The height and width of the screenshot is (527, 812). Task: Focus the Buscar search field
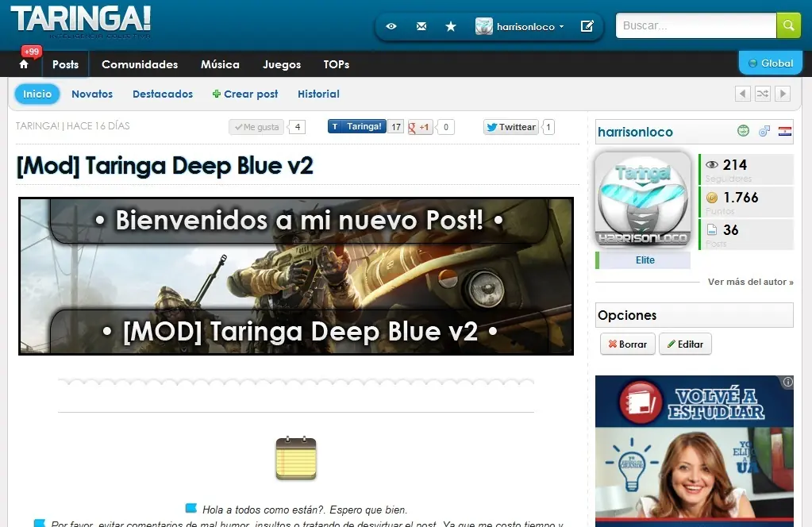696,25
